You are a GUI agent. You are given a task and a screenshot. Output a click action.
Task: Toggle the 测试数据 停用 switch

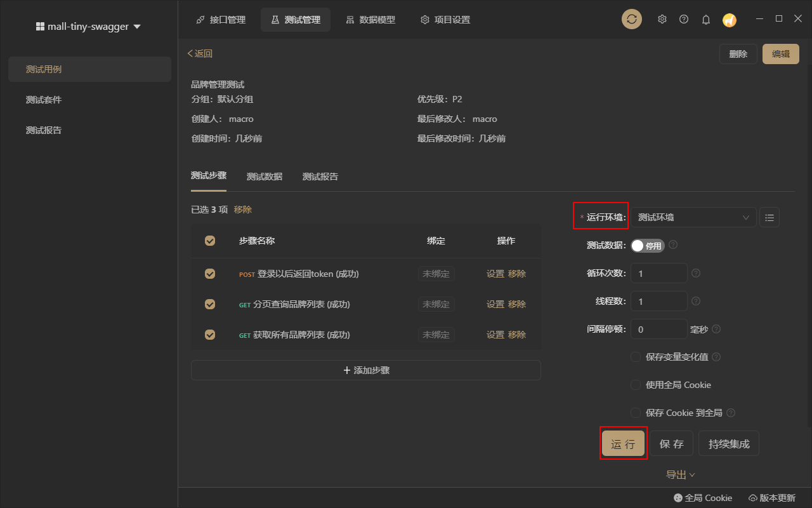(648, 244)
